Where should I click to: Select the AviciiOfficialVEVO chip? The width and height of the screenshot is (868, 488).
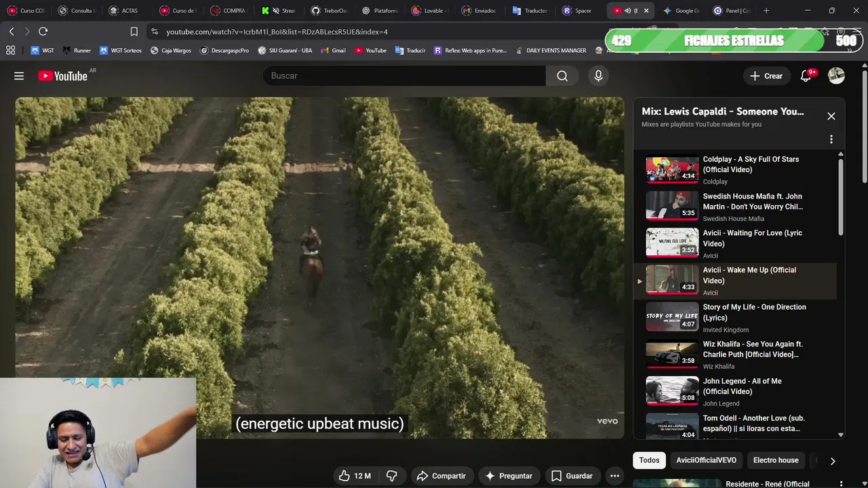(x=706, y=460)
